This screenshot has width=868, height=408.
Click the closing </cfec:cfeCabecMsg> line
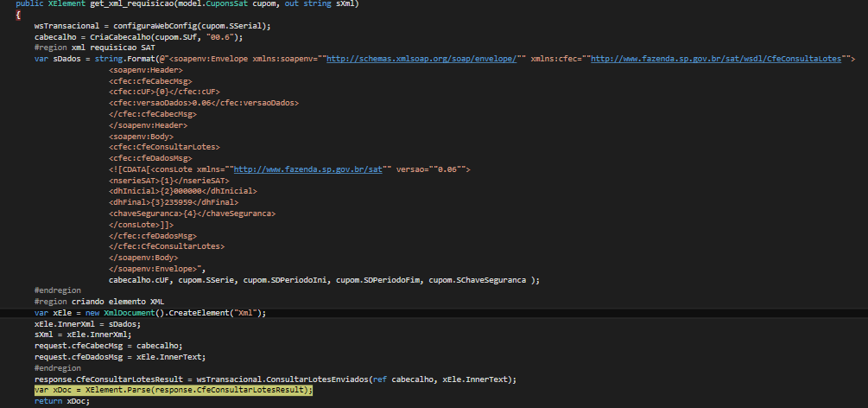(x=153, y=114)
